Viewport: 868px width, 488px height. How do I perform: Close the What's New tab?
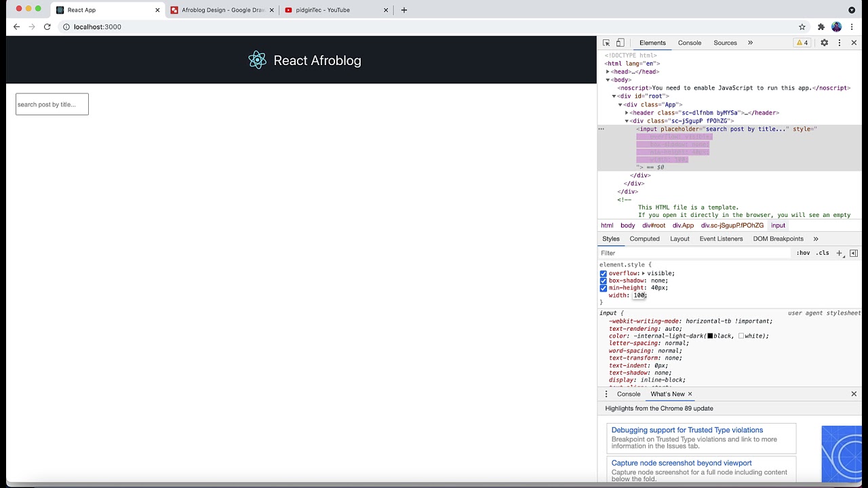point(690,394)
